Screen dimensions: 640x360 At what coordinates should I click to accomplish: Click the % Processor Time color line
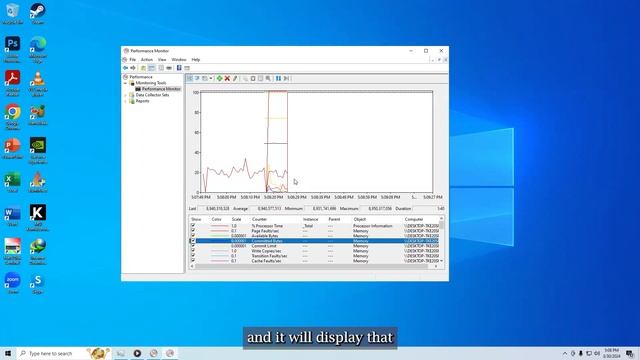click(219, 226)
